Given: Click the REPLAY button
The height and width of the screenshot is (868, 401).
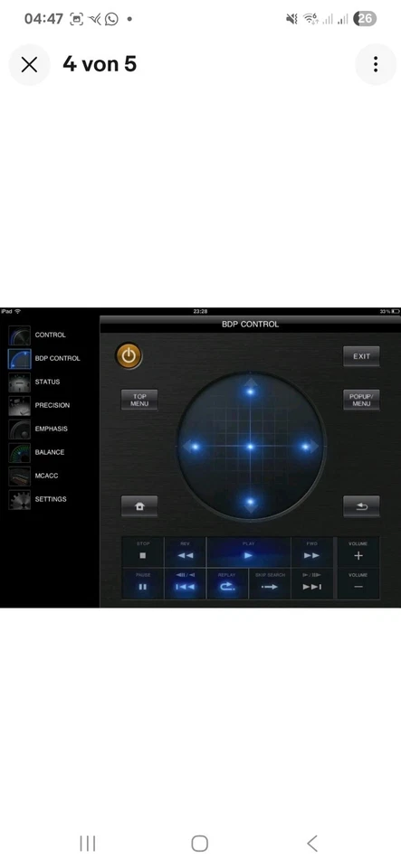Looking at the screenshot, I should click(x=227, y=583).
